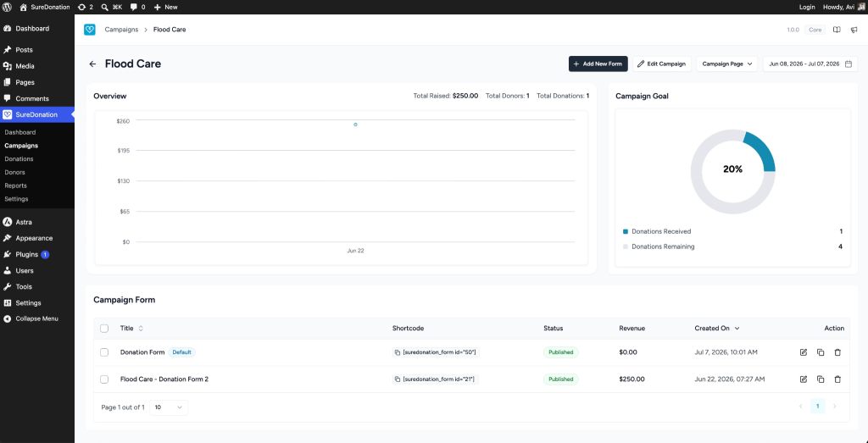The image size is (868, 443).
Task: Open the Campaign Page dropdown
Action: tap(726, 64)
